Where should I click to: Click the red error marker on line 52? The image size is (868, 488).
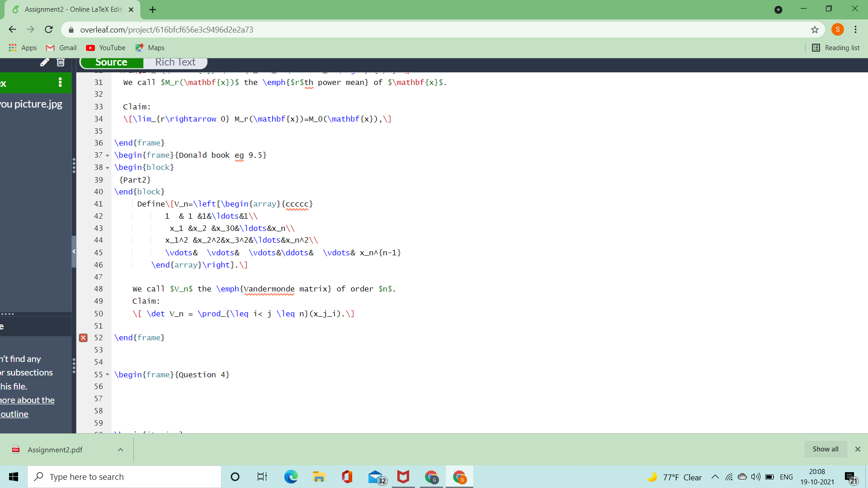83,338
